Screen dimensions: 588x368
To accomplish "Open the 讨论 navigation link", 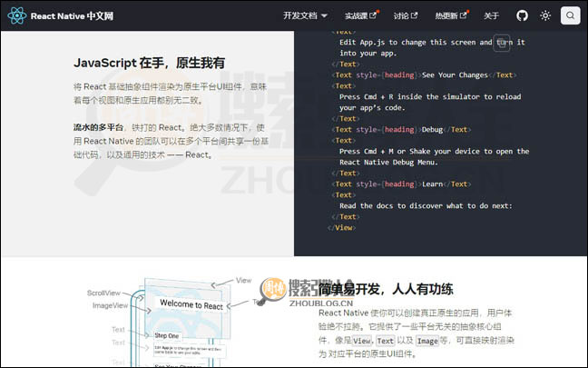I will click(406, 15).
